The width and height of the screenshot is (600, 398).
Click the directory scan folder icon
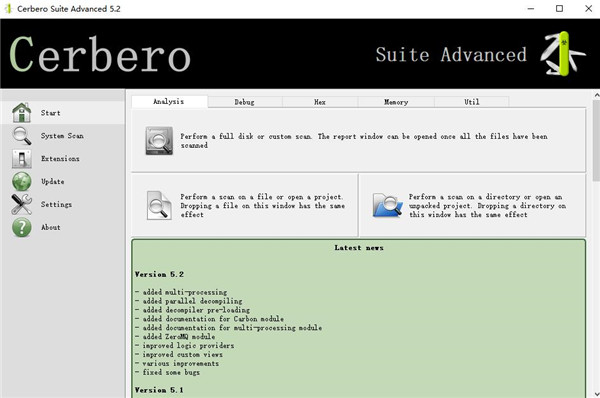(x=387, y=205)
